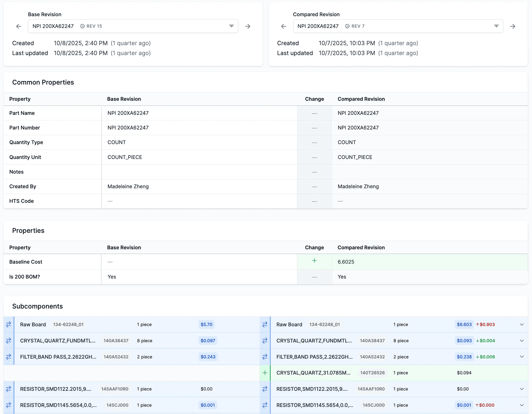
Task: Click swap icon on compared RESISTOR,SMD1145 row
Action: click(265, 405)
